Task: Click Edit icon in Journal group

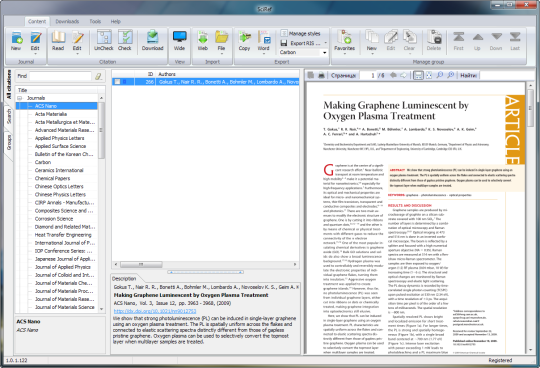Action: (x=35, y=39)
